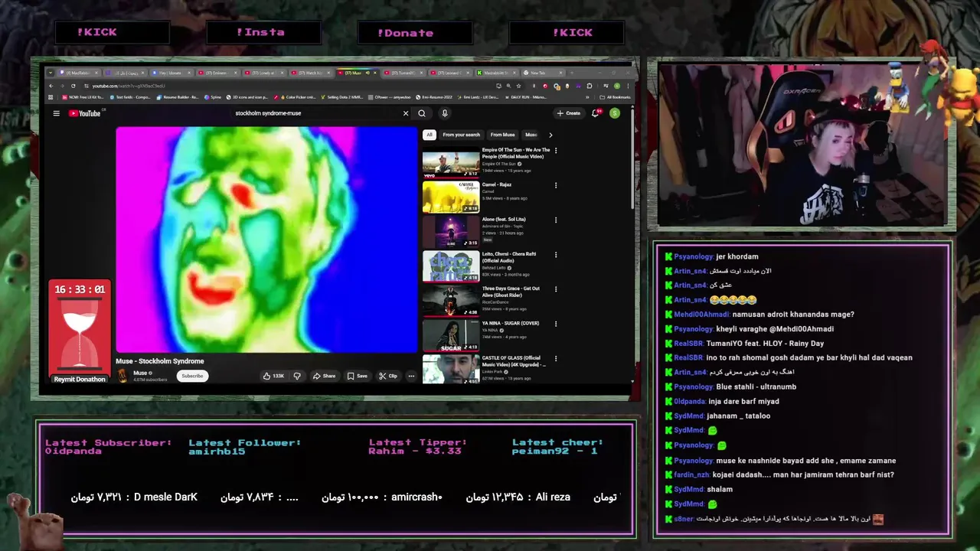980x551 pixels.
Task: Clear the YouTube search query
Action: [406, 113]
